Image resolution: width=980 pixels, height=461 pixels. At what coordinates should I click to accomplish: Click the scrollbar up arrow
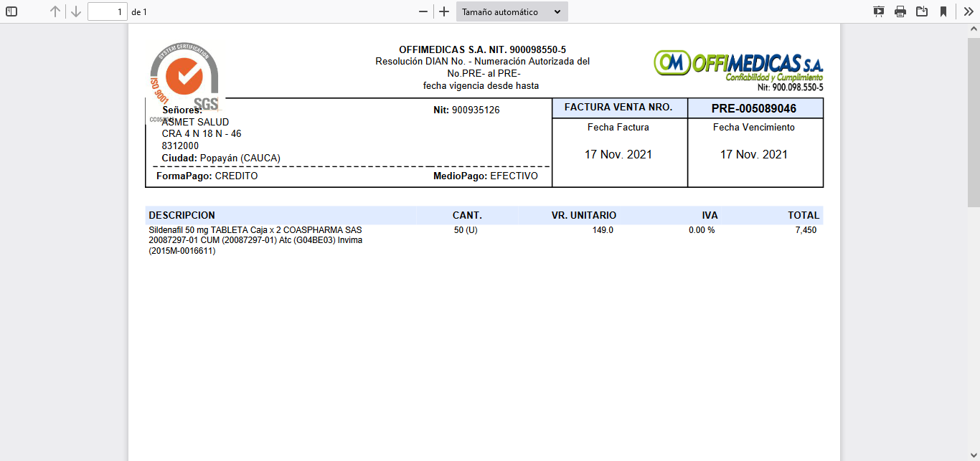point(974,29)
